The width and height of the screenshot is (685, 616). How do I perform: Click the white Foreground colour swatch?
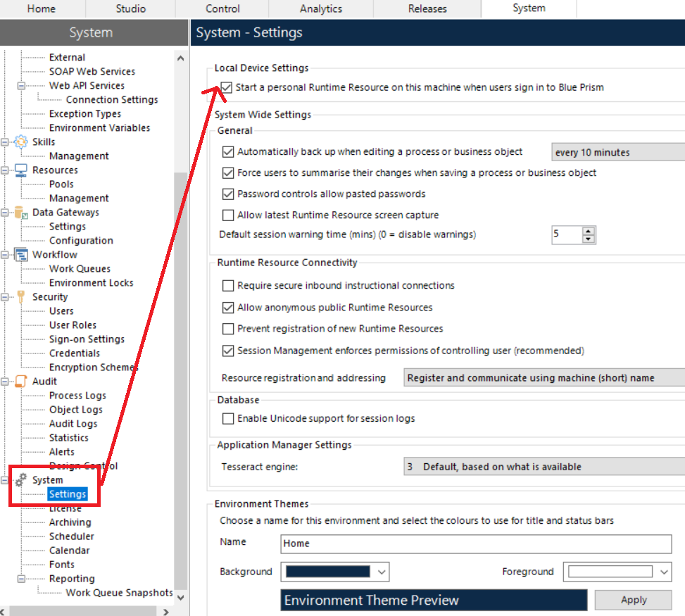pyautogui.click(x=610, y=572)
